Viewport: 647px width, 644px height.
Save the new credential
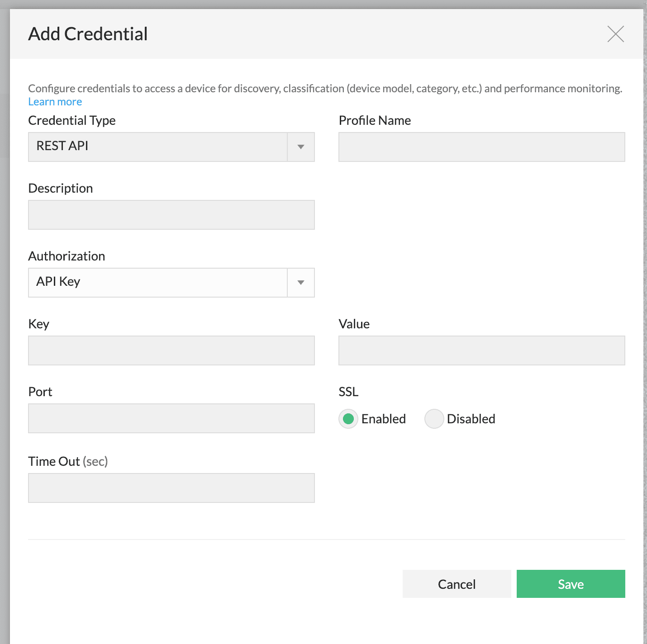pos(570,584)
